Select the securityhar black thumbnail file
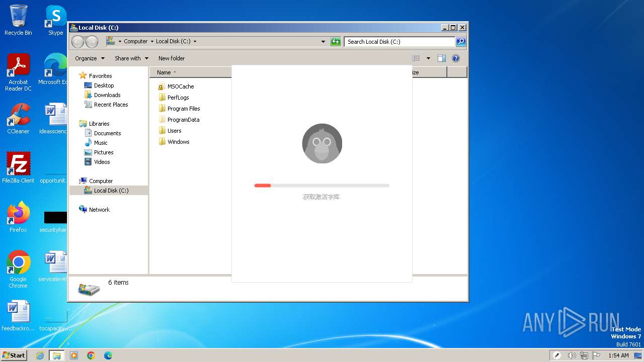Screen dimensions: 644x362 coord(54,221)
